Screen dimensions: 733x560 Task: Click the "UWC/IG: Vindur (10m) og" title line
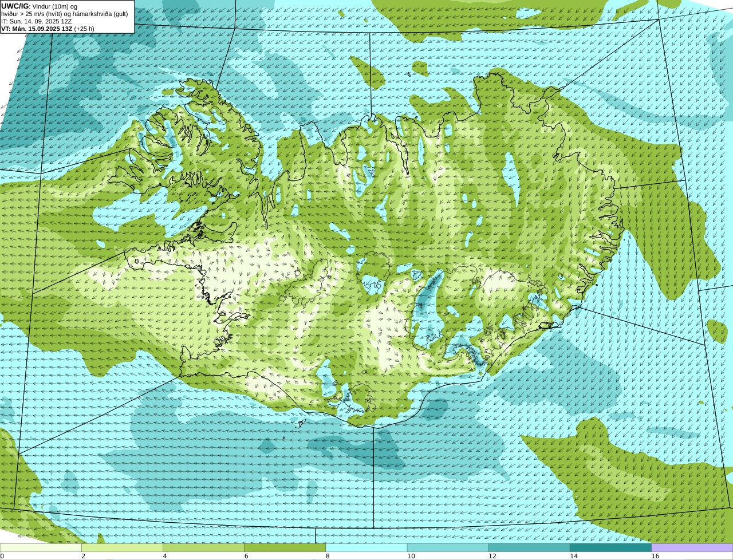pos(39,6)
